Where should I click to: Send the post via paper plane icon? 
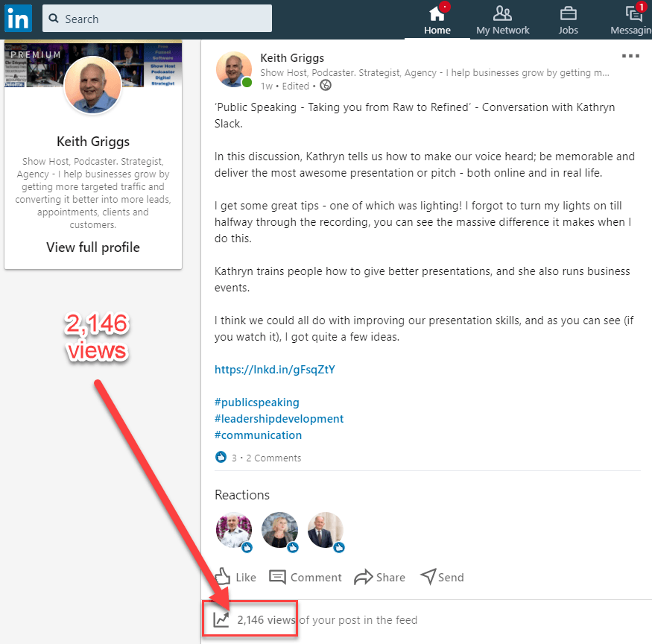pos(428,577)
